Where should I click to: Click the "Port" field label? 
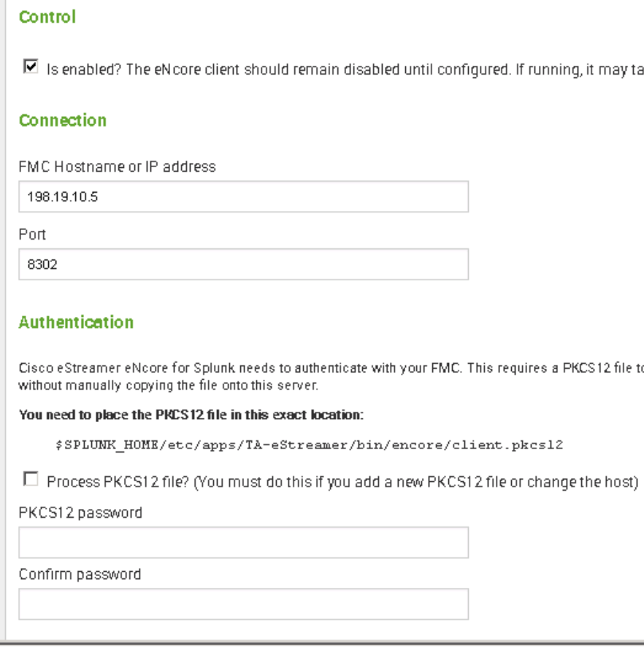coord(32,235)
